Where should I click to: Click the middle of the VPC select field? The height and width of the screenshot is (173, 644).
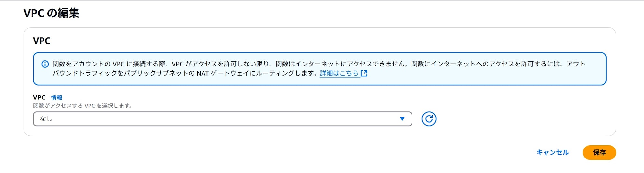click(223, 119)
